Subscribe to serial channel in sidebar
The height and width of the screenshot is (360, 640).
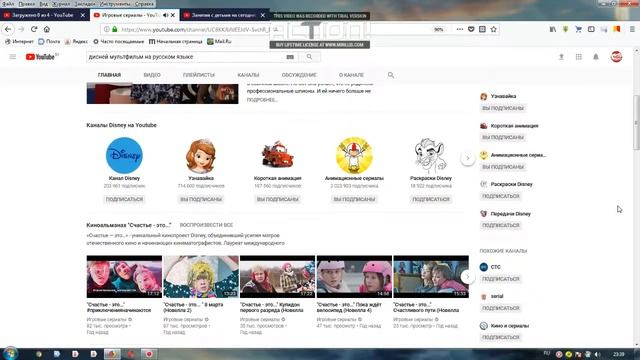click(501, 308)
